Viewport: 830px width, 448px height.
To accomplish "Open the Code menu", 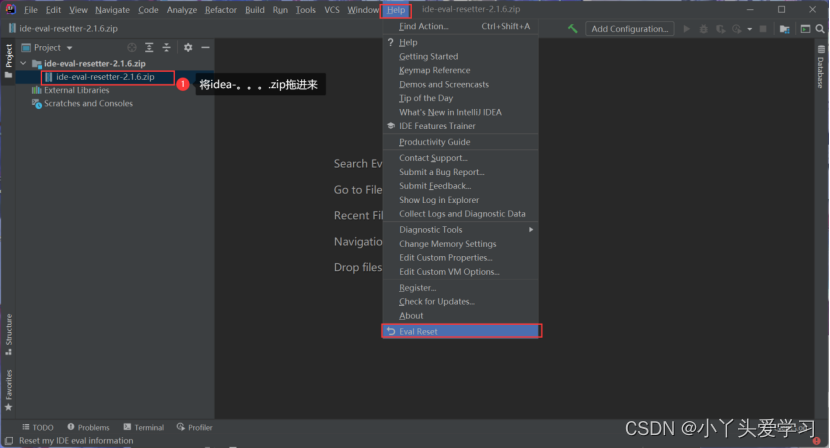I will pyautogui.click(x=148, y=10).
